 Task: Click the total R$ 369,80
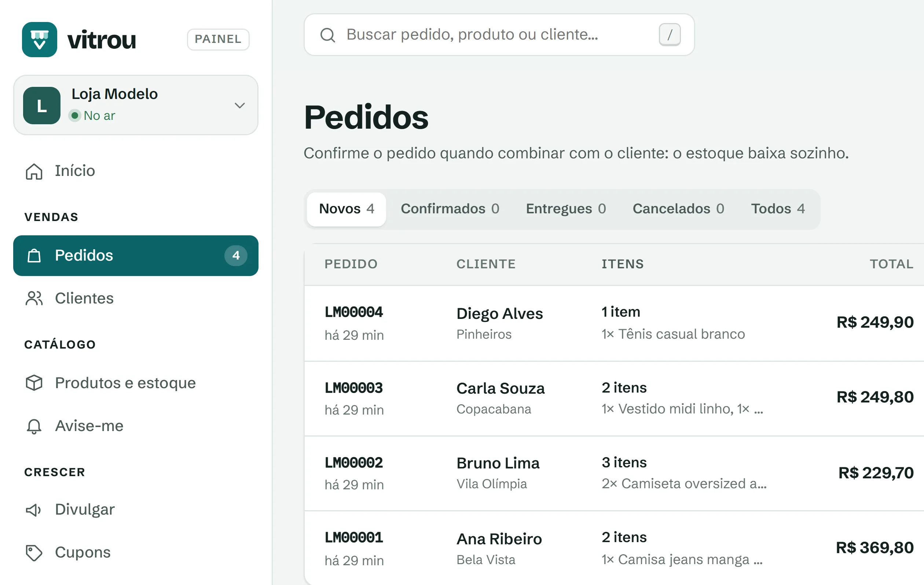[874, 547]
